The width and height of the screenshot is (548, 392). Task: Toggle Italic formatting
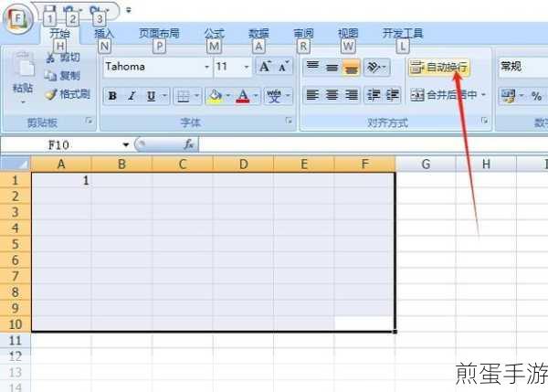pyautogui.click(x=132, y=95)
